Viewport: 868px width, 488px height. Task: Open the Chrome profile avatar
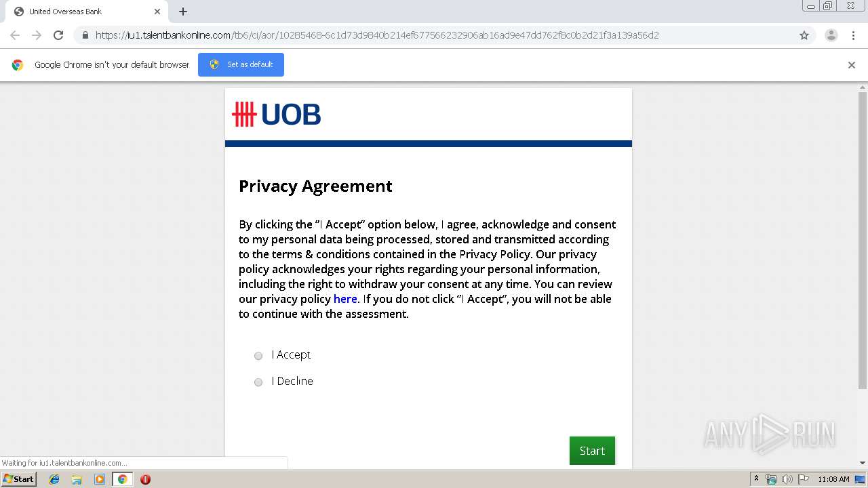click(x=831, y=35)
